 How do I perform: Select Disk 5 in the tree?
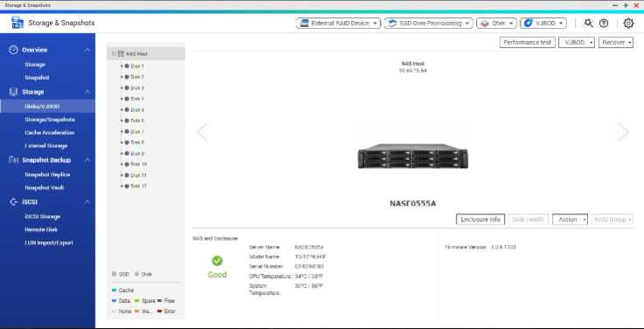coord(137,109)
